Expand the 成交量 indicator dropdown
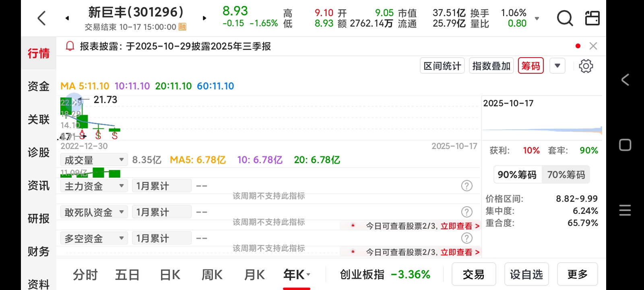 pos(94,160)
